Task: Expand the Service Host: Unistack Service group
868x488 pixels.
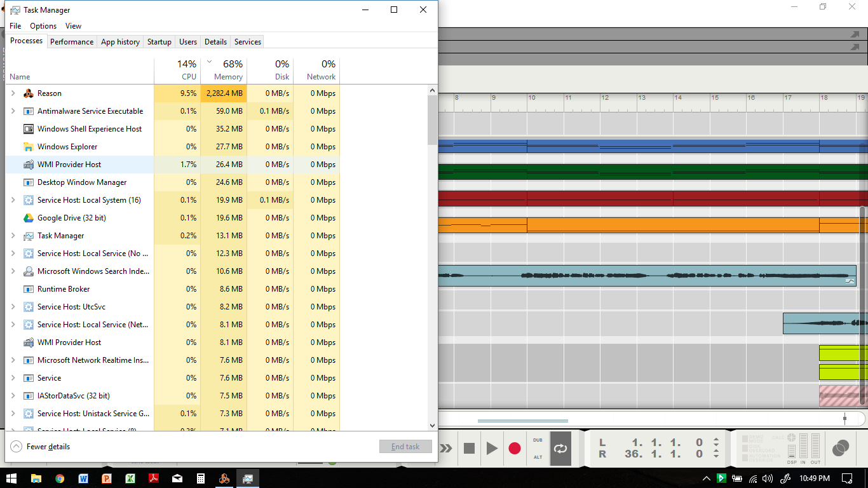Action: pos(13,414)
